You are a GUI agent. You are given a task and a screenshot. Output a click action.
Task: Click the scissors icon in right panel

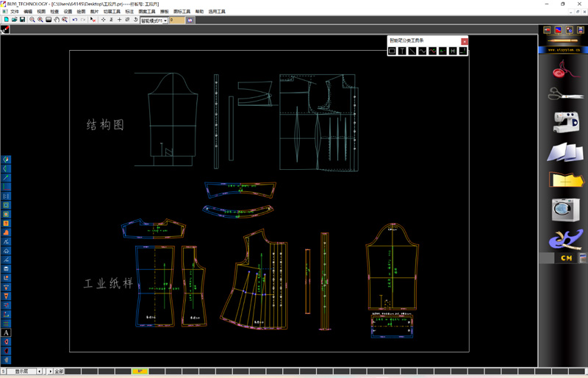(564, 95)
